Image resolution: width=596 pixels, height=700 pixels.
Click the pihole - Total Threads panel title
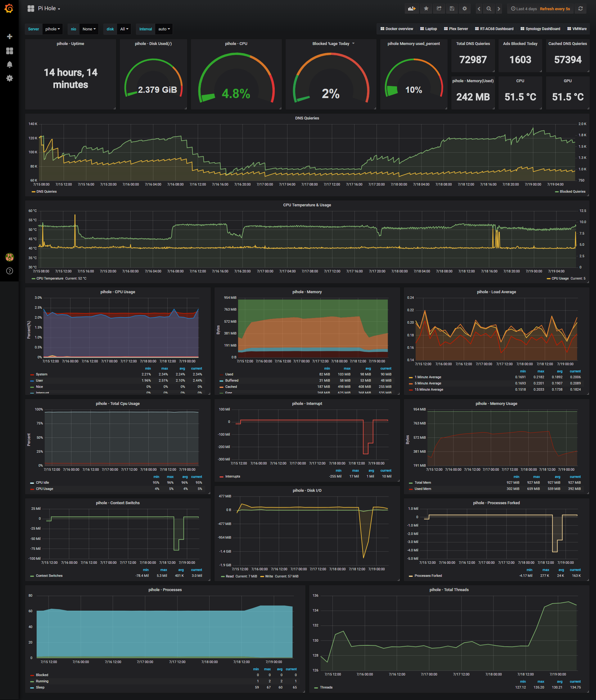click(449, 590)
